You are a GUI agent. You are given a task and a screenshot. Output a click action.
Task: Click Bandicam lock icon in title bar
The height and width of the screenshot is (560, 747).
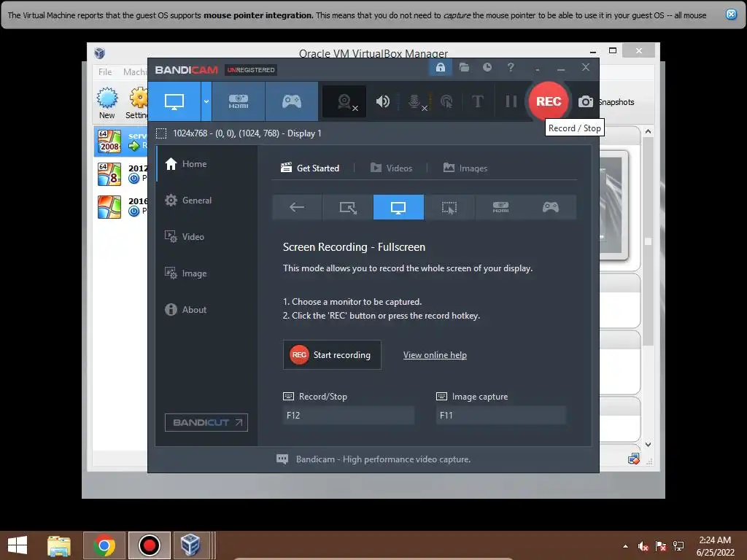[x=441, y=68]
